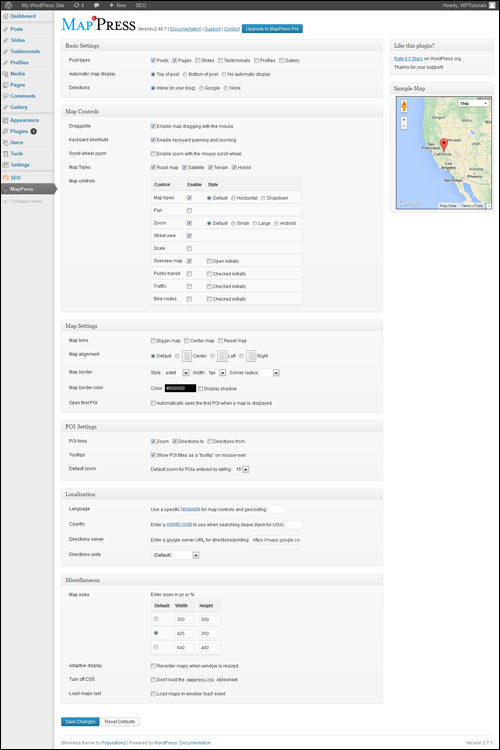The height and width of the screenshot is (750, 500).
Task: Click Save Changes button
Action: coord(80,721)
